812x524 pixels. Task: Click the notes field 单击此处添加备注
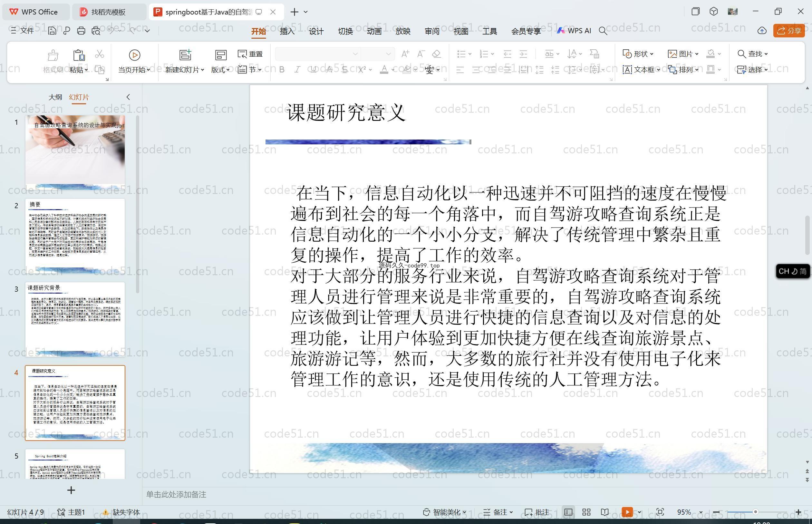coord(176,494)
